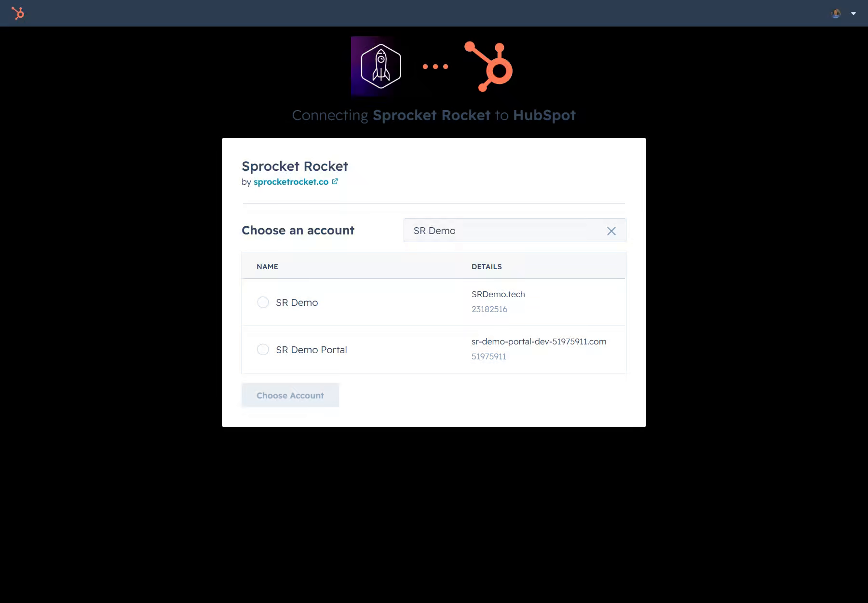
Task: Click the DETAILS column header
Action: [487, 267]
